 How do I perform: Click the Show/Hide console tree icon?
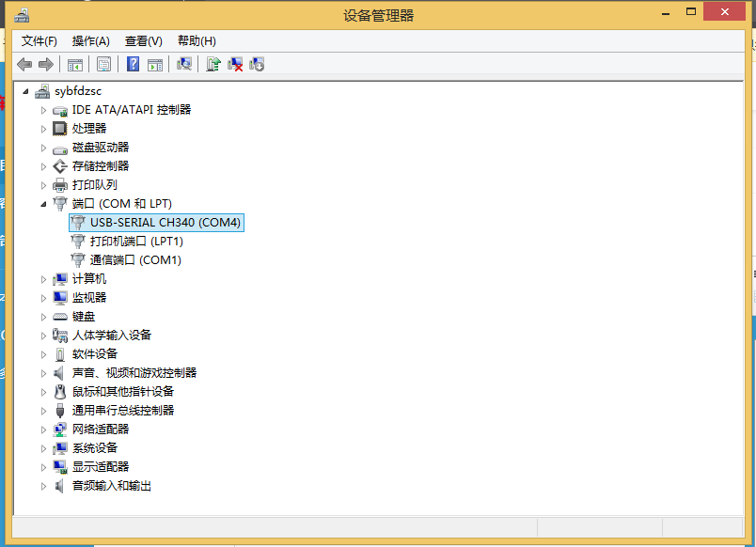[x=74, y=64]
